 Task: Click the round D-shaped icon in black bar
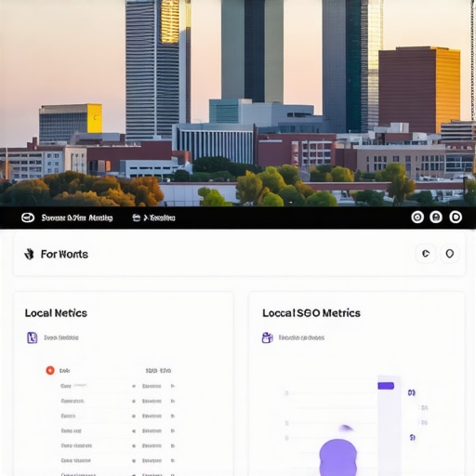[x=456, y=217]
